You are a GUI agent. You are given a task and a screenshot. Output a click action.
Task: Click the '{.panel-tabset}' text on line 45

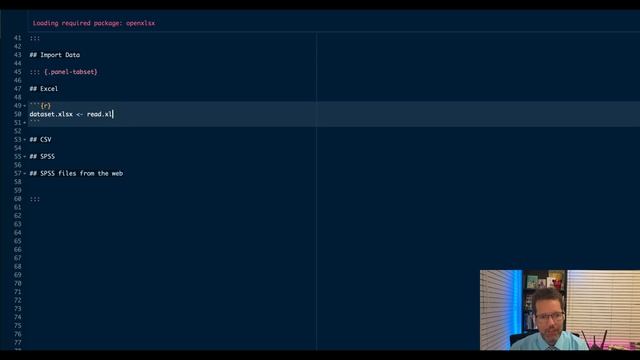[x=71, y=72]
